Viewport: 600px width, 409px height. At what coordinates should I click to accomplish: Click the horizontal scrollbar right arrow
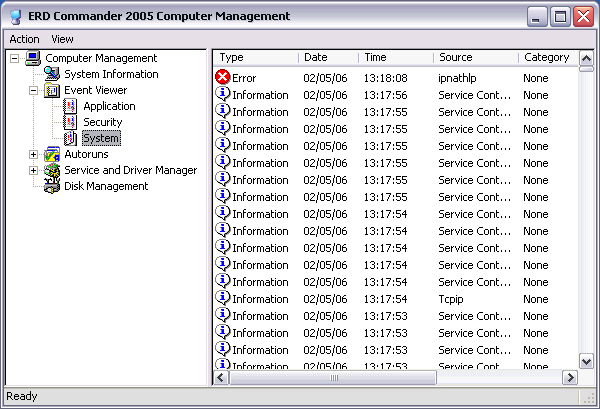coord(570,378)
